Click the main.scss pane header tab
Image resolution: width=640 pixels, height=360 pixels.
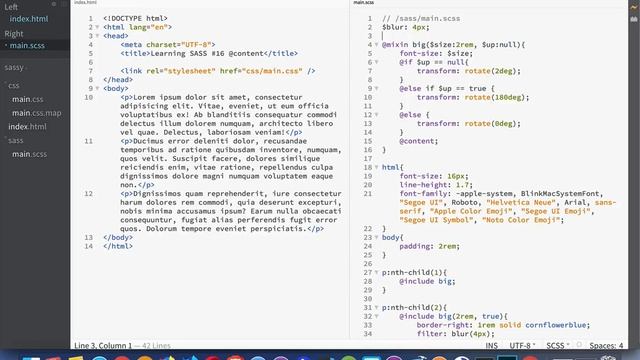(x=363, y=2)
